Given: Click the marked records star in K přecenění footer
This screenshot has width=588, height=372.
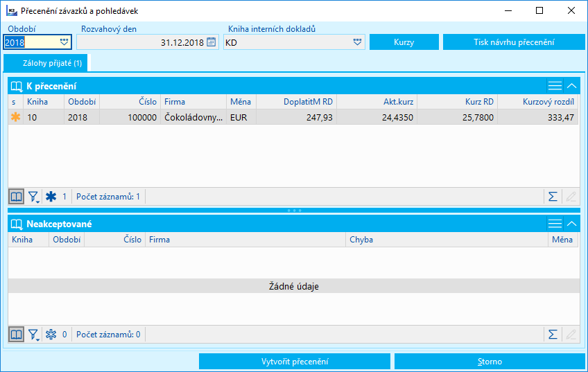Looking at the screenshot, I should tap(51, 196).
